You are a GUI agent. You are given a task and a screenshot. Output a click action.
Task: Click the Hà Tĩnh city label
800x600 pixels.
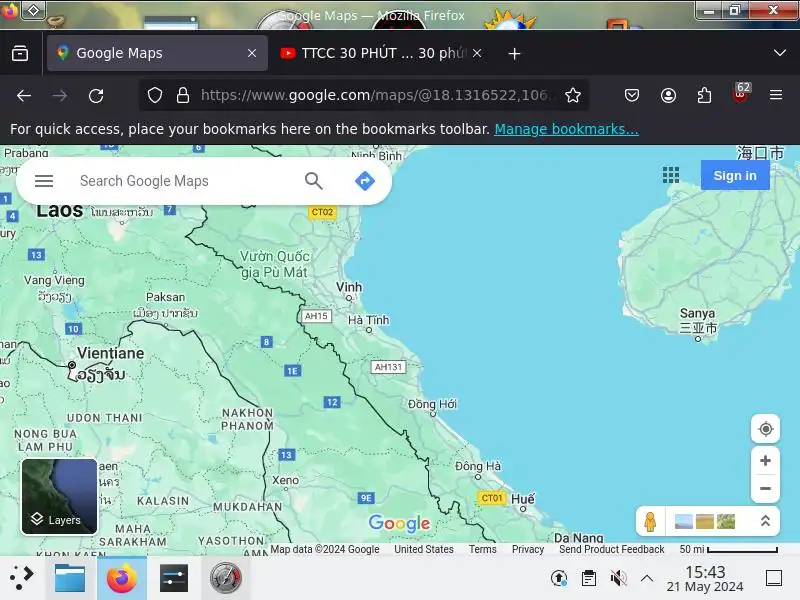coord(368,320)
